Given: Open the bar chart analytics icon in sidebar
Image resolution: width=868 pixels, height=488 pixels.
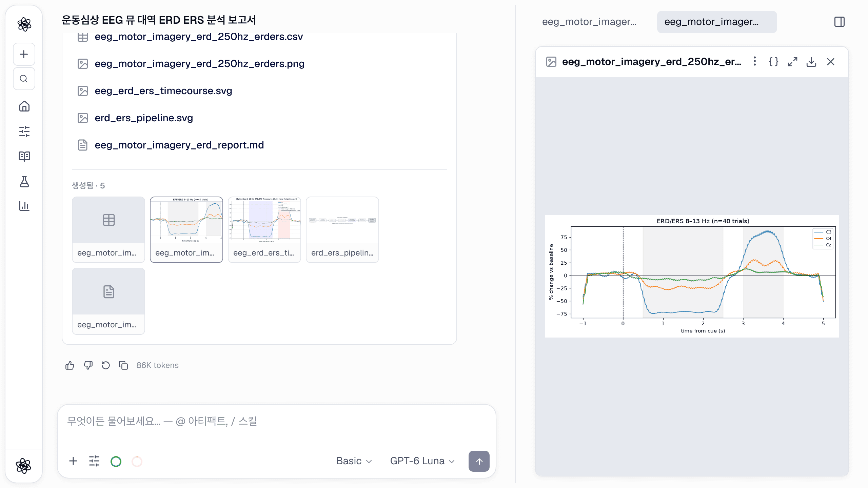Looking at the screenshot, I should 24,206.
